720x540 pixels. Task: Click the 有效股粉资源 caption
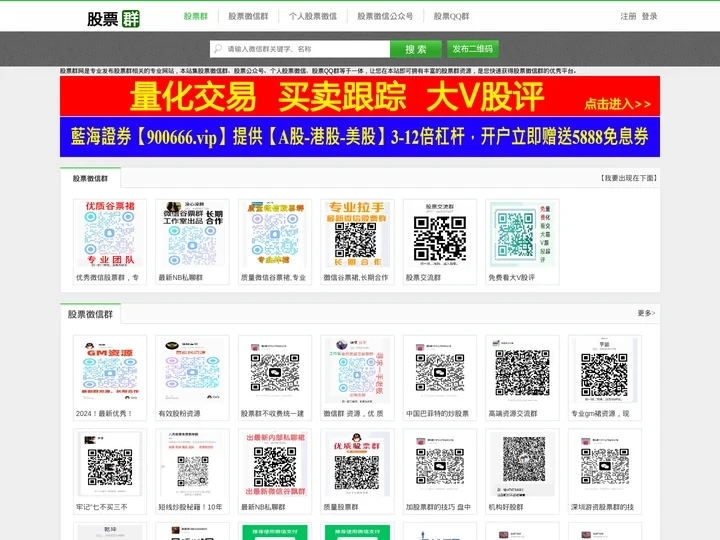180,414
